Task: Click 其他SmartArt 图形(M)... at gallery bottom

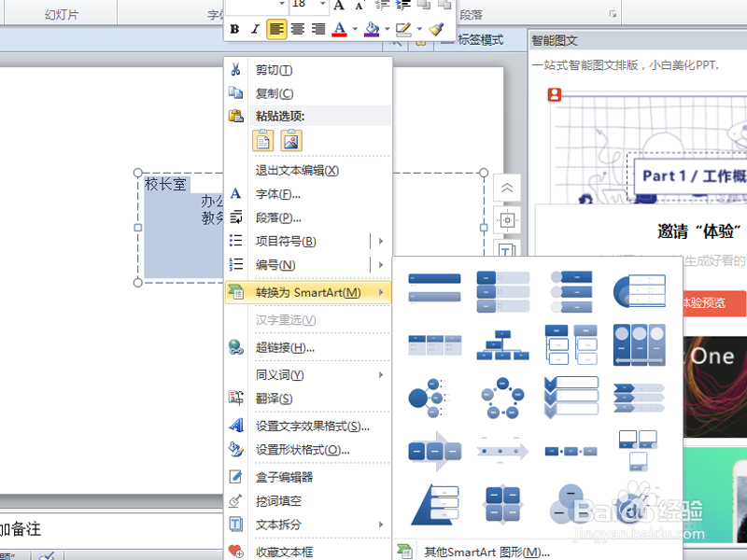Action: pyautogui.click(x=486, y=552)
